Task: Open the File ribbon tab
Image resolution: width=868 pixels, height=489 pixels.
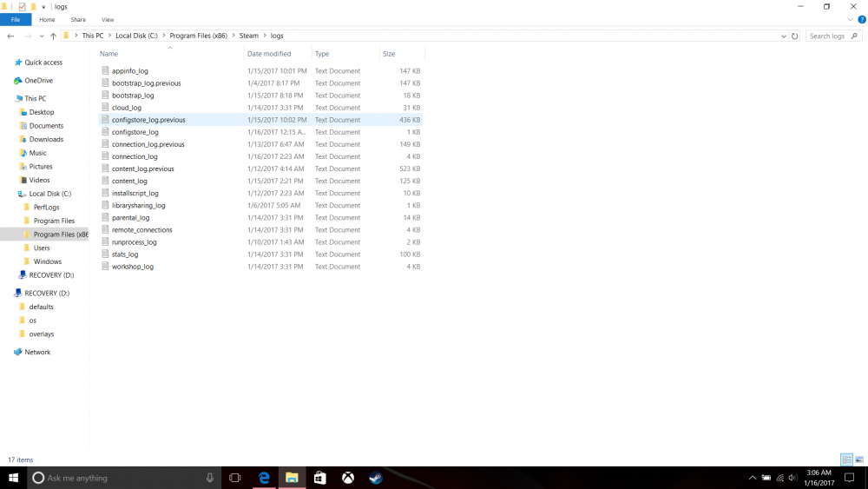Action: click(16, 19)
